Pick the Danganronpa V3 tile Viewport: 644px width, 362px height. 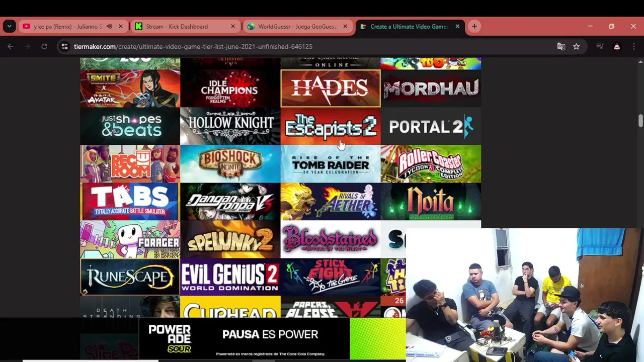(x=230, y=202)
